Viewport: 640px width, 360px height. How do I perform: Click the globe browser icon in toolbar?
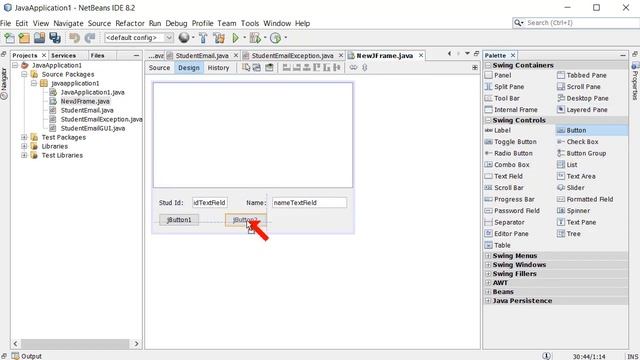184,38
